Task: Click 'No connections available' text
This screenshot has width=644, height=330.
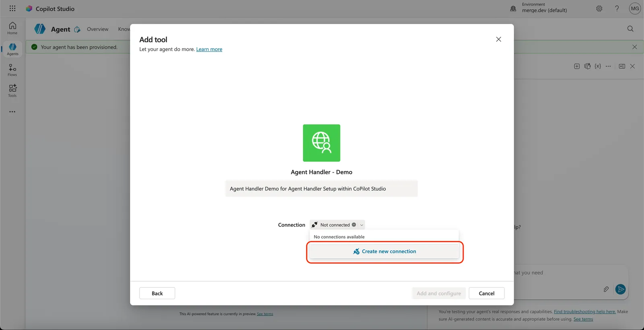Action: pos(339,237)
